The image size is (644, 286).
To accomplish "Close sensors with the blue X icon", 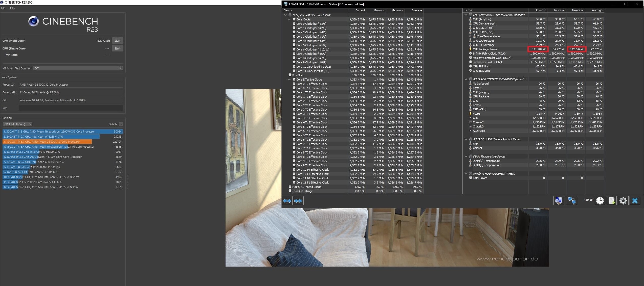I will (635, 201).
